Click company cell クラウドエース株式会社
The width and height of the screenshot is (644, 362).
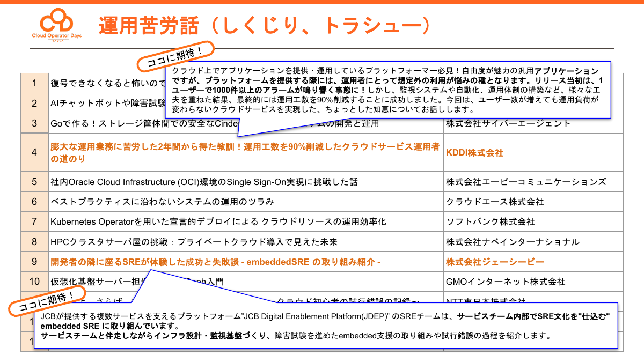point(495,202)
